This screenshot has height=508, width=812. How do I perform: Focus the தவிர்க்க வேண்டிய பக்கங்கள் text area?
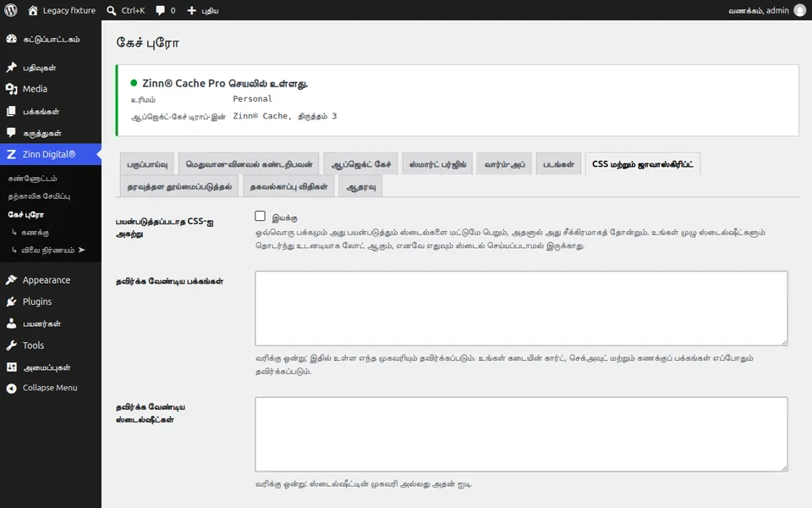(521, 308)
